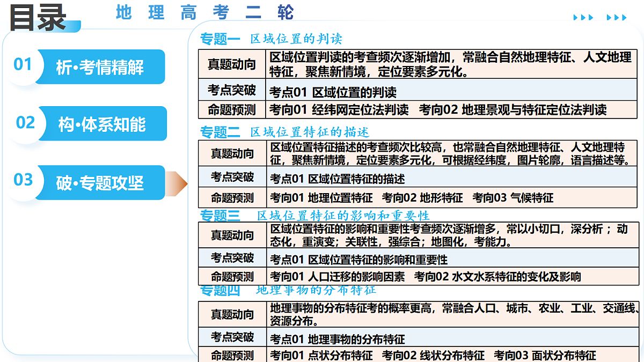Click 考点突破 cell in 专题二 table
This screenshot has width=644, height=362.
click(x=232, y=177)
